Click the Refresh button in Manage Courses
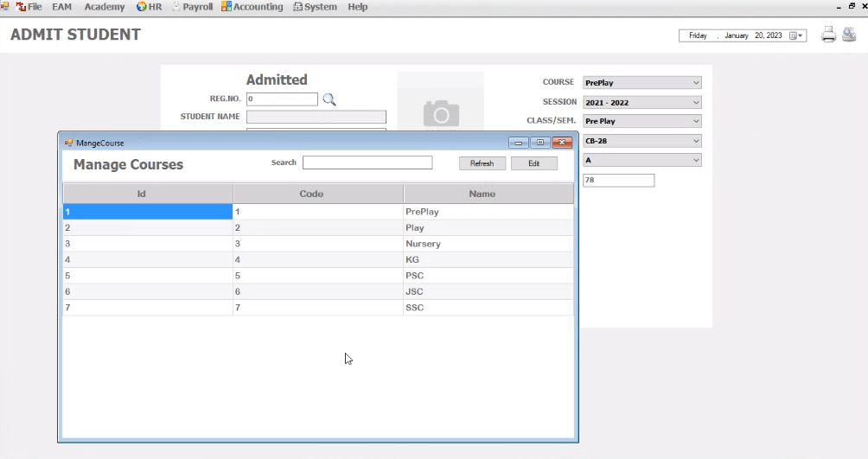 pos(482,163)
